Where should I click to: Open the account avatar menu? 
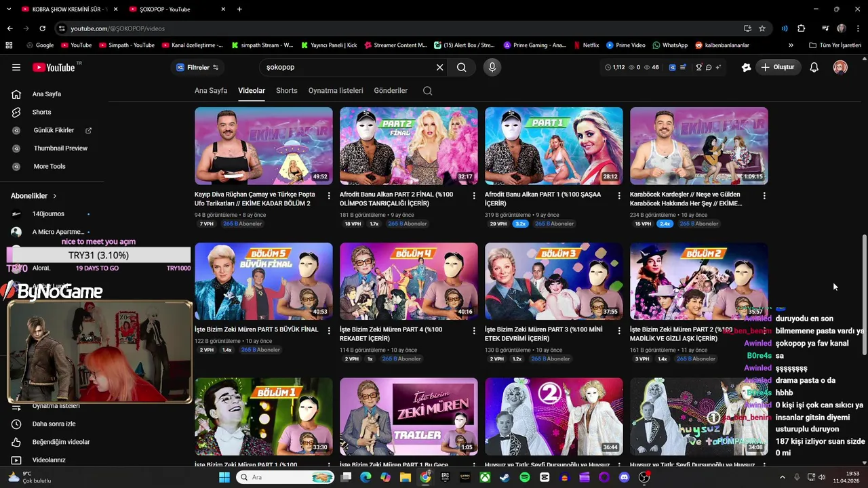tap(840, 67)
